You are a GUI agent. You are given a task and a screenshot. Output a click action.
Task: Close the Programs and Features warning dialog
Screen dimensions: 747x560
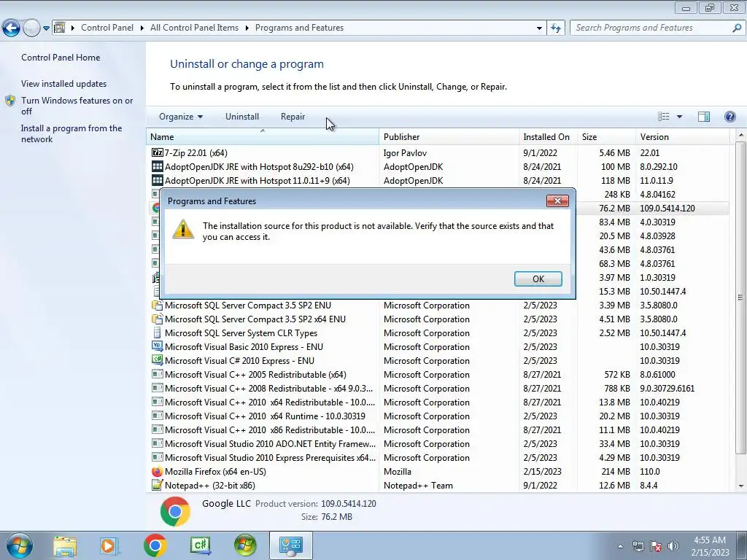(557, 201)
